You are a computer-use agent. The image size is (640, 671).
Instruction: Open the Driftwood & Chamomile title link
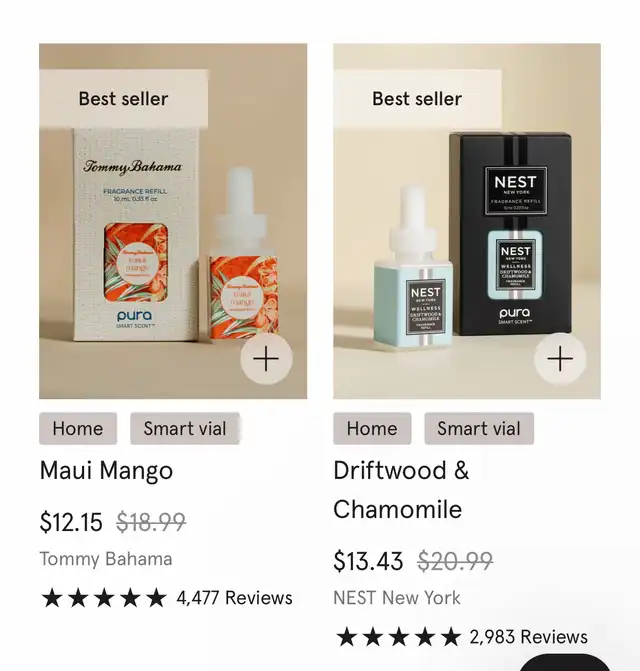click(x=401, y=490)
